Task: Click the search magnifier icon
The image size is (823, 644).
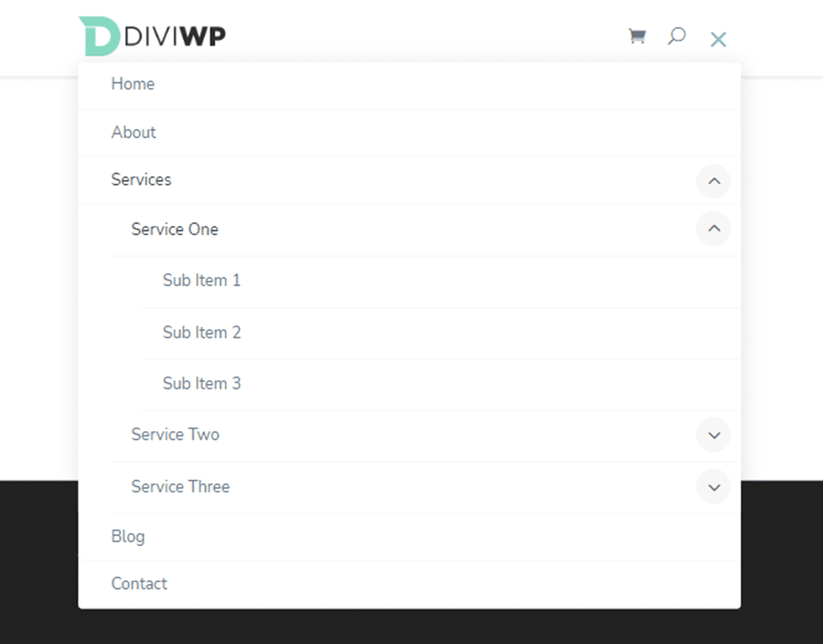Action: tap(677, 37)
